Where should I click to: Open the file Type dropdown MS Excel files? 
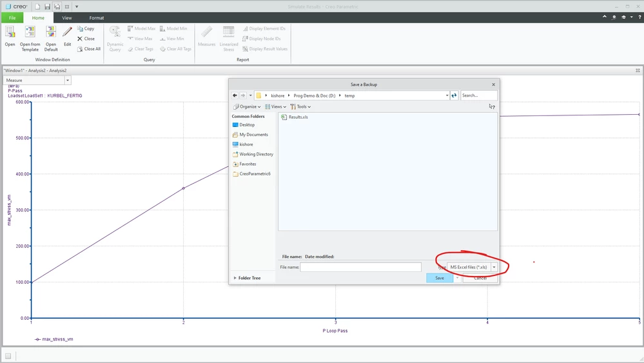tap(494, 267)
